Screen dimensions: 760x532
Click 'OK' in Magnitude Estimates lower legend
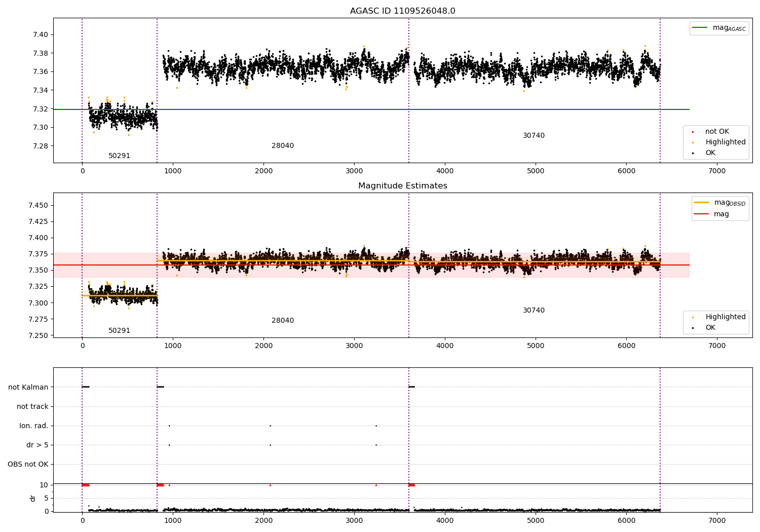tap(710, 328)
